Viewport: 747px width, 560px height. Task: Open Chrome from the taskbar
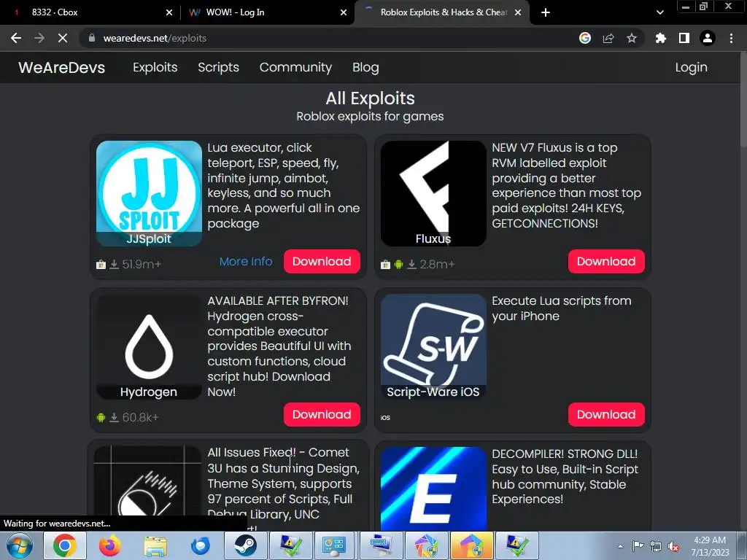pos(65,545)
